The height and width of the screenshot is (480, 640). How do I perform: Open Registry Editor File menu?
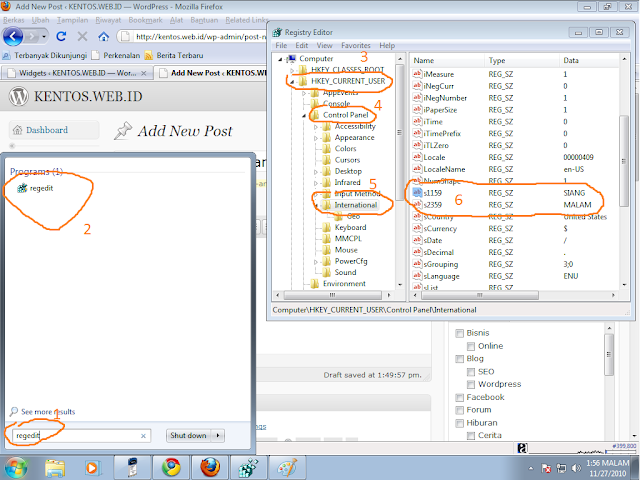[x=281, y=46]
